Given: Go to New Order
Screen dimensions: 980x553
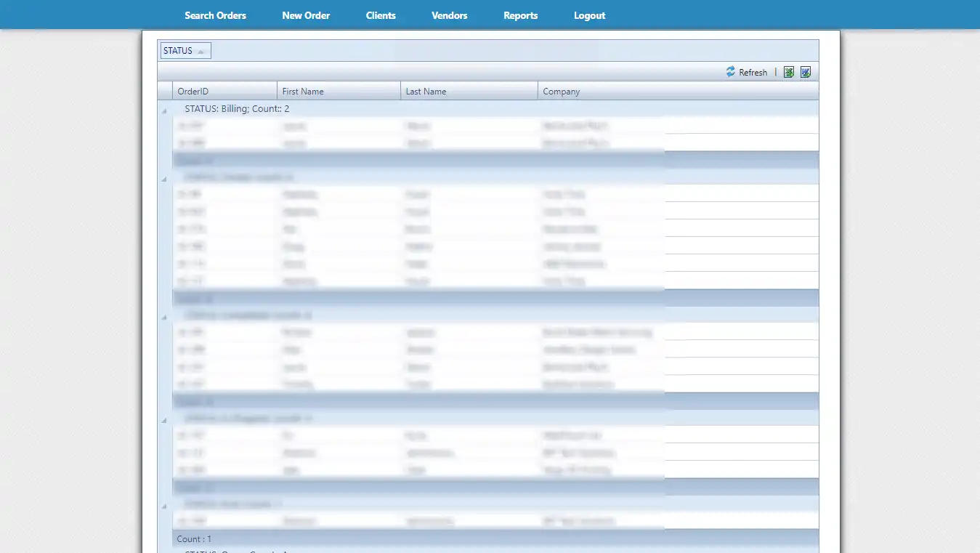Looking at the screenshot, I should point(306,15).
